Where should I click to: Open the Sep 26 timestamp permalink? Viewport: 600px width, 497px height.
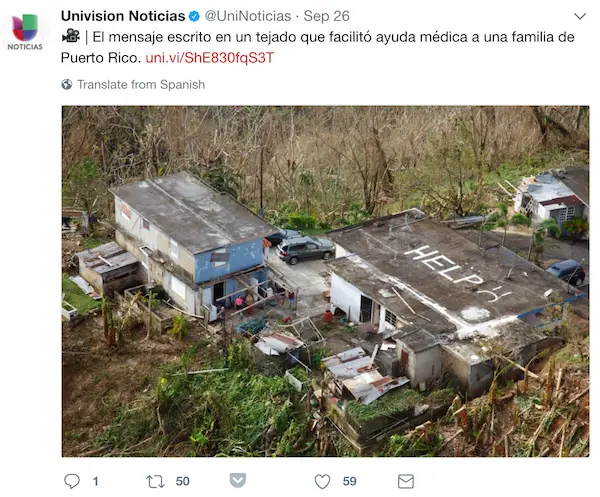(326, 16)
